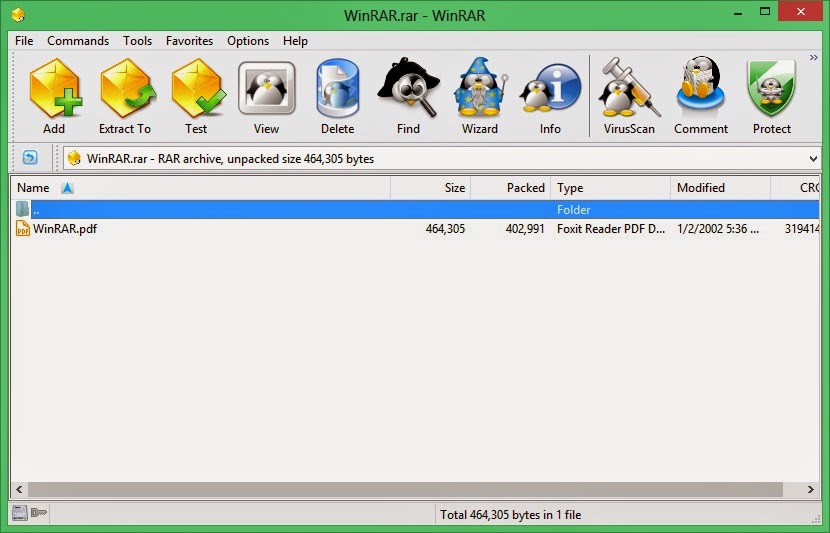830x533 pixels.
Task: Sort by the CRC column header
Action: [795, 188]
